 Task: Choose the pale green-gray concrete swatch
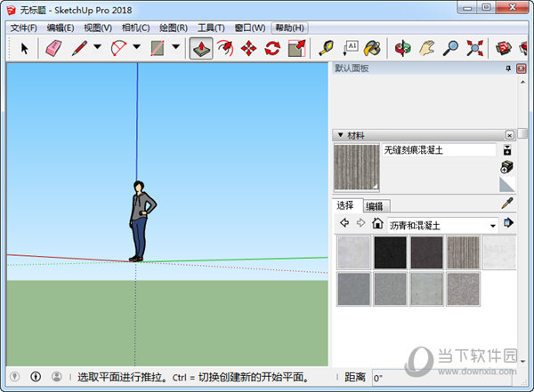tap(426, 289)
